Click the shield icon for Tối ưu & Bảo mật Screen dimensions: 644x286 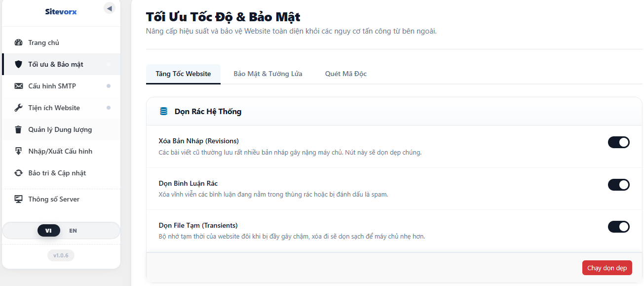tap(19, 64)
